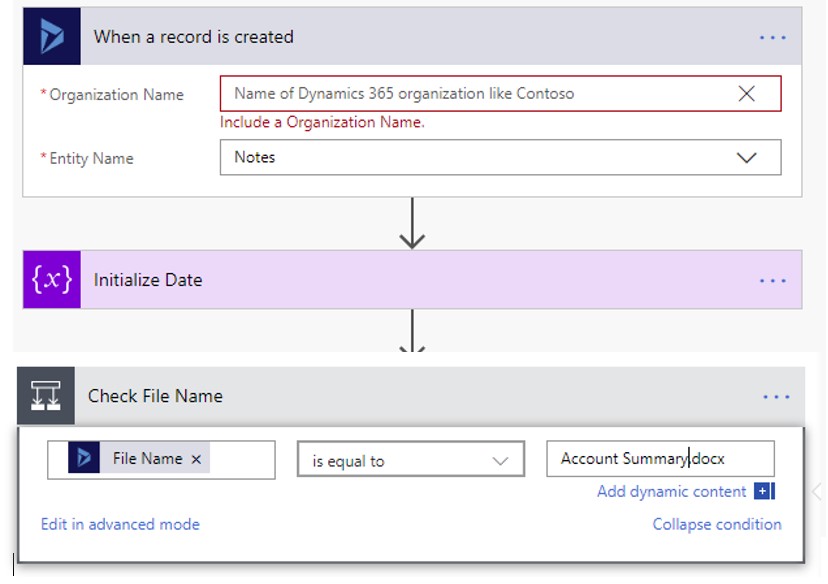Remove the File Name dynamic token
Image resolution: width=828 pixels, height=584 pixels.
(x=196, y=459)
